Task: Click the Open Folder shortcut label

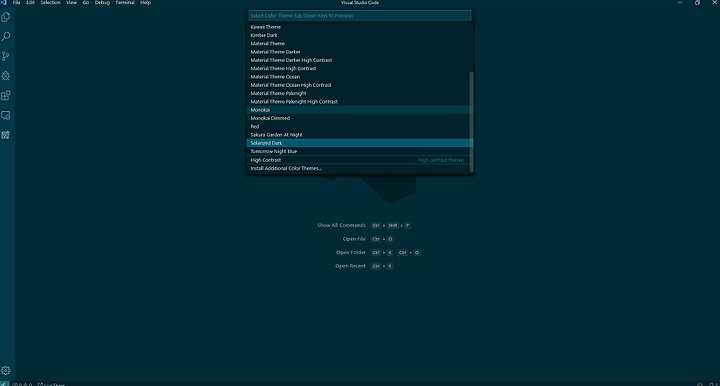Action: (x=351, y=252)
